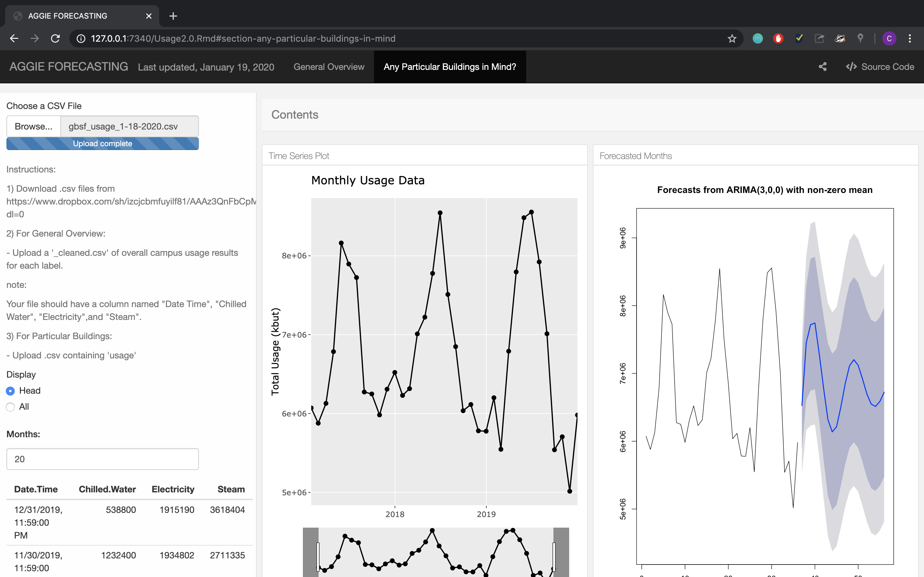
Task: Click the purple profile avatar icon
Action: click(x=889, y=38)
